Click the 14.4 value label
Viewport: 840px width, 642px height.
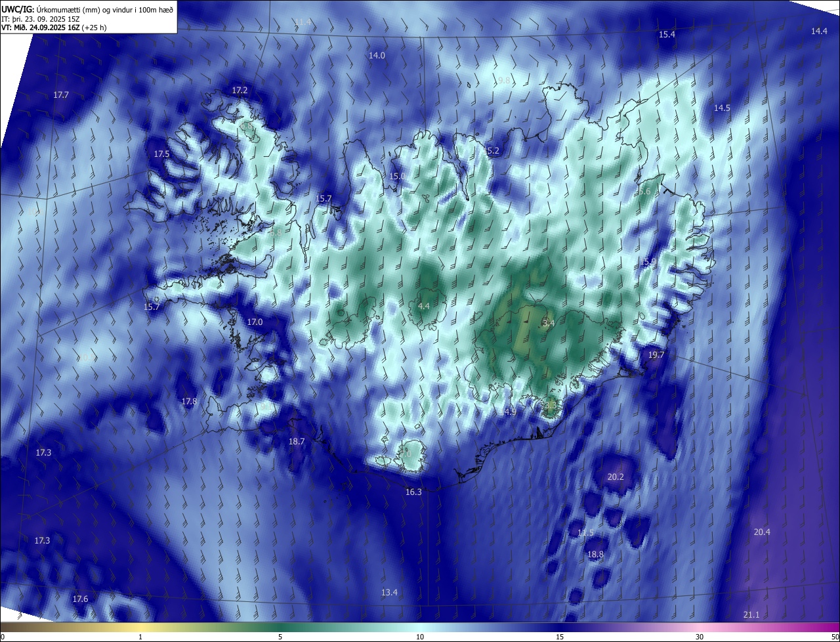(x=819, y=31)
